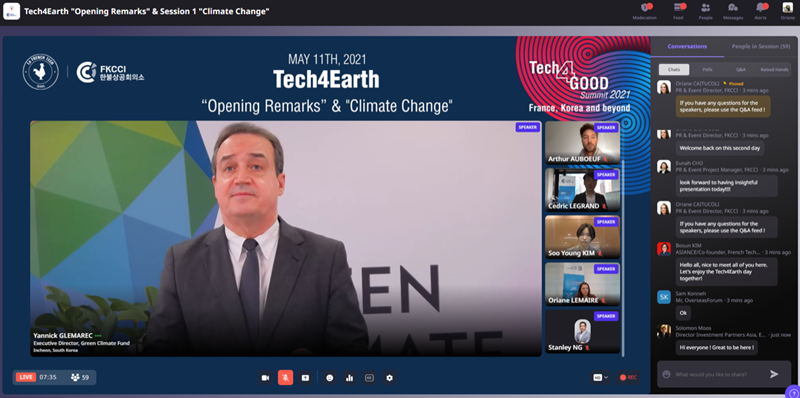The height and width of the screenshot is (398, 800).
Task: Switch to People in Session tab
Action: point(762,46)
